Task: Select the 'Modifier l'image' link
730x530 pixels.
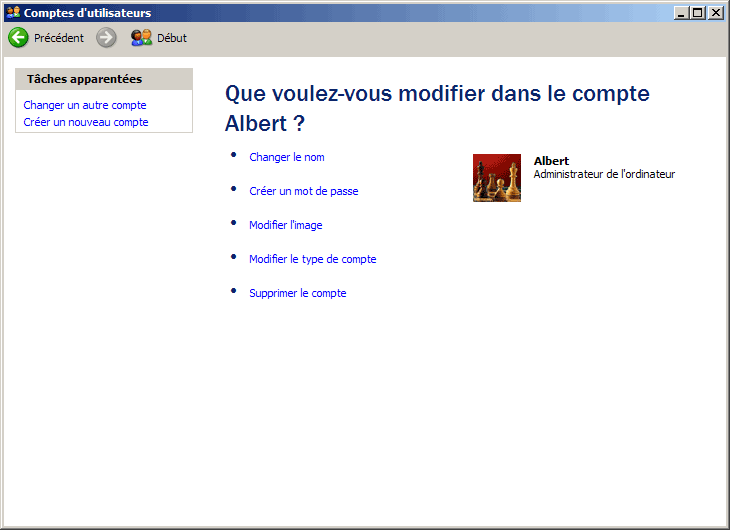Action: pos(285,225)
